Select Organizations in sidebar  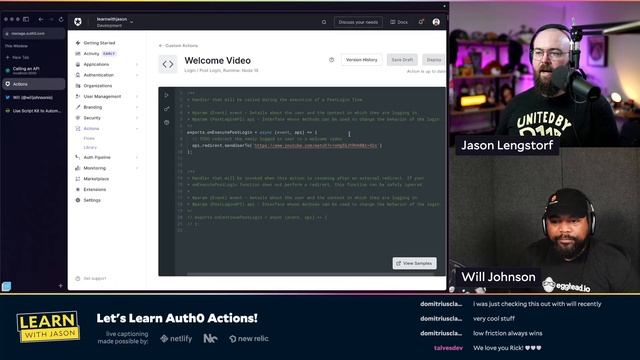98,86
